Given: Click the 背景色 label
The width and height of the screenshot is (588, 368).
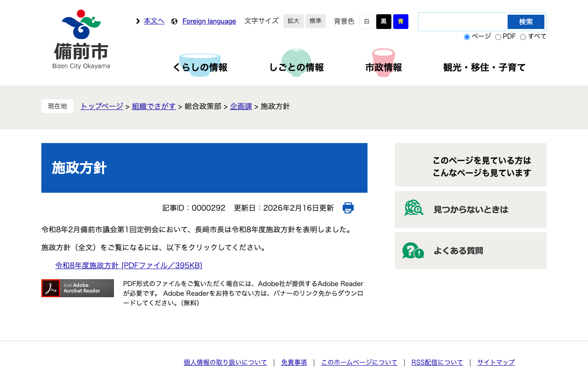Looking at the screenshot, I should tap(344, 21).
